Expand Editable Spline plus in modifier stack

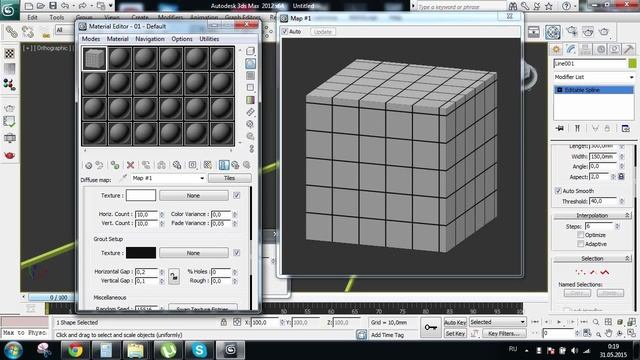coord(560,90)
